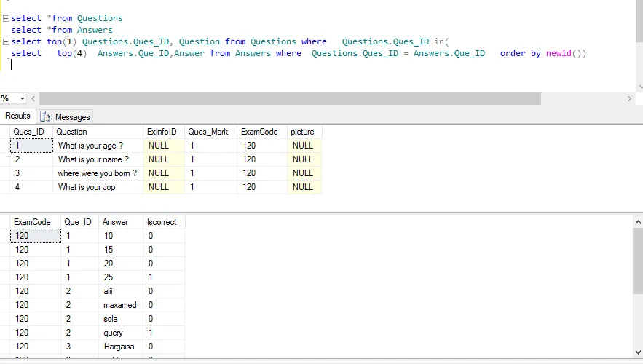Collapse the first select statement outline

(x=6, y=18)
